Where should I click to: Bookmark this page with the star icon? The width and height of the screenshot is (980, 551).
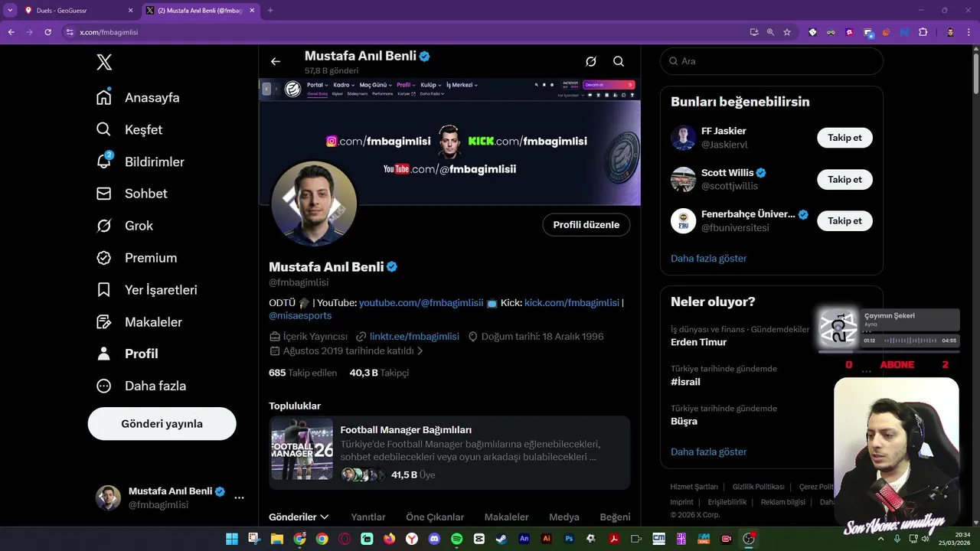[x=787, y=32]
